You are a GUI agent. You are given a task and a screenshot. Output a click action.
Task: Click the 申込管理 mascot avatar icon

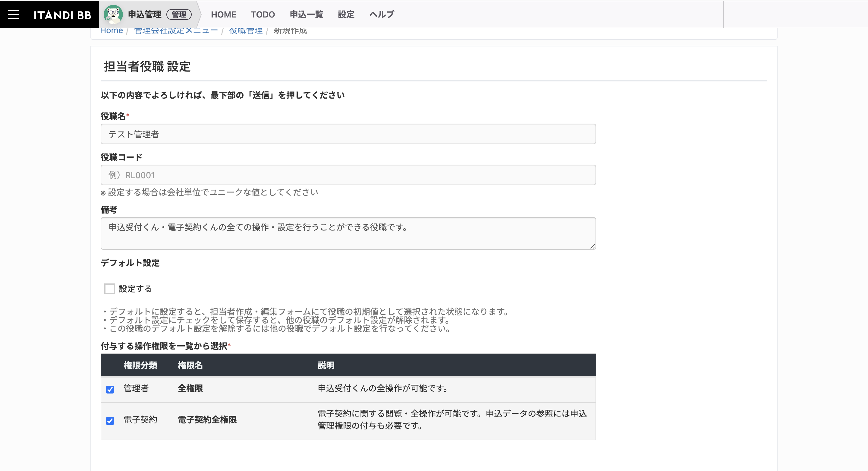(x=113, y=14)
